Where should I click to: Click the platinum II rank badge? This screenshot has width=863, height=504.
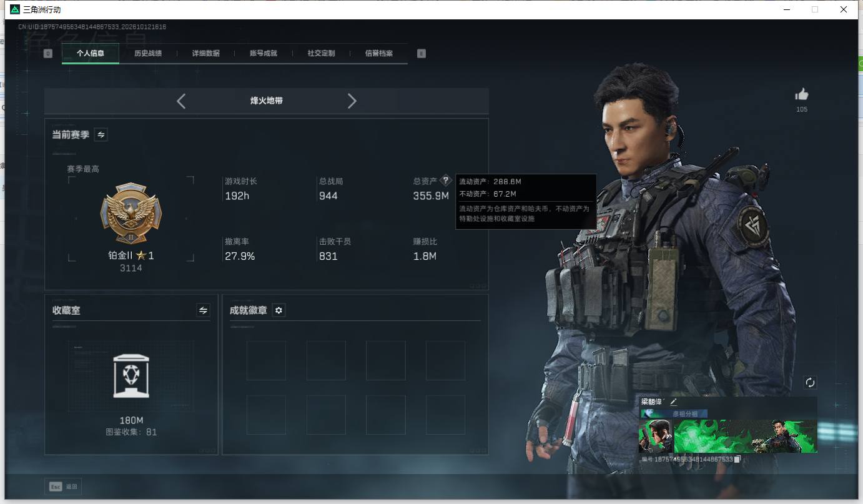point(131,214)
